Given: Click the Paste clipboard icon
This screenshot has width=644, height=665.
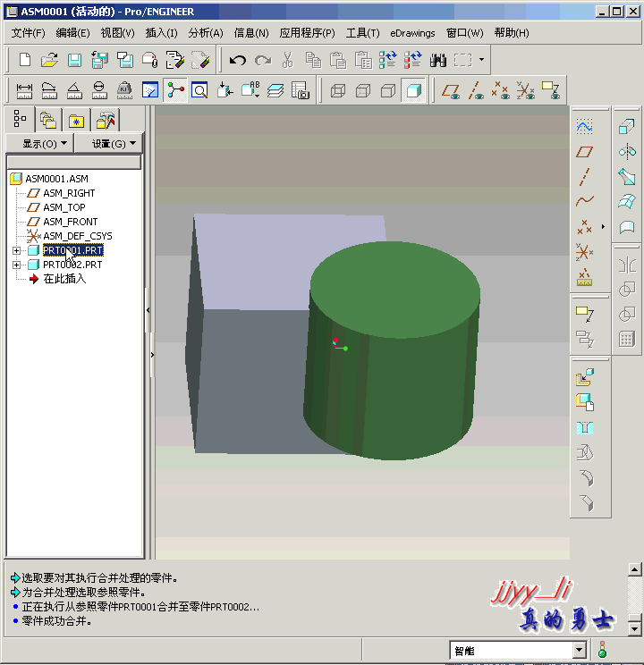Looking at the screenshot, I should pyautogui.click(x=338, y=60).
